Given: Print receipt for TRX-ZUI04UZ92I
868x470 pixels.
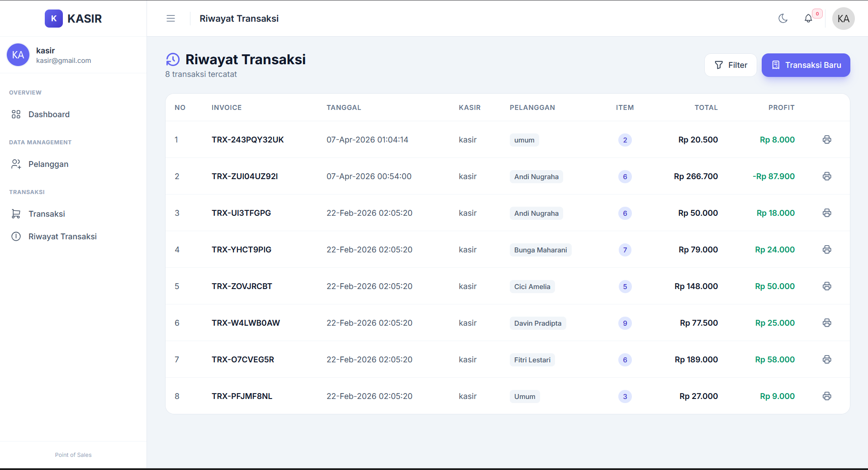Looking at the screenshot, I should click(827, 176).
